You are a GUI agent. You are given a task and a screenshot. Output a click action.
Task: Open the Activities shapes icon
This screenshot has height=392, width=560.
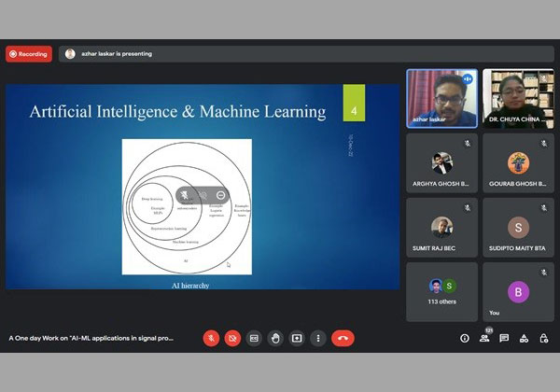pyautogui.click(x=524, y=338)
